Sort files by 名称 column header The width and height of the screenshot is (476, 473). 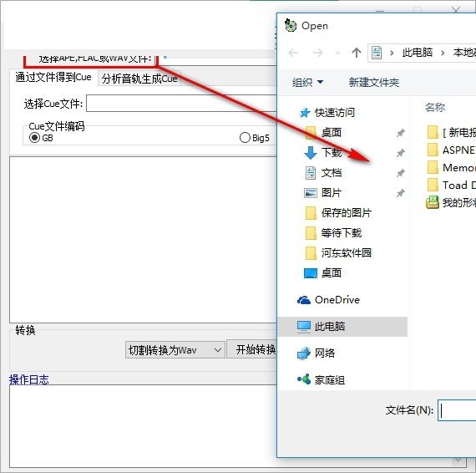click(x=435, y=107)
